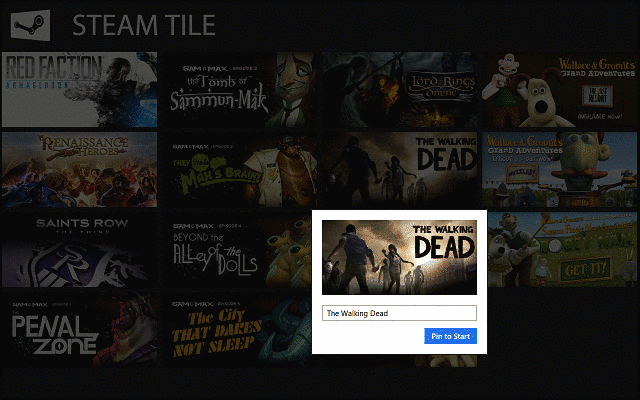This screenshot has height=400, width=640.
Task: Open Wallace & Gromit Muzzled tile
Action: [x=560, y=169]
